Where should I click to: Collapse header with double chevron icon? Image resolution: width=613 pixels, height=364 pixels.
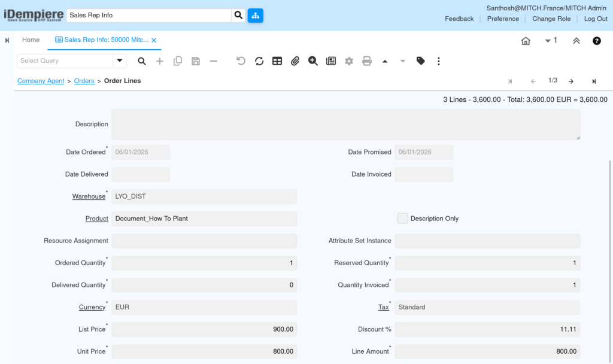(x=576, y=41)
